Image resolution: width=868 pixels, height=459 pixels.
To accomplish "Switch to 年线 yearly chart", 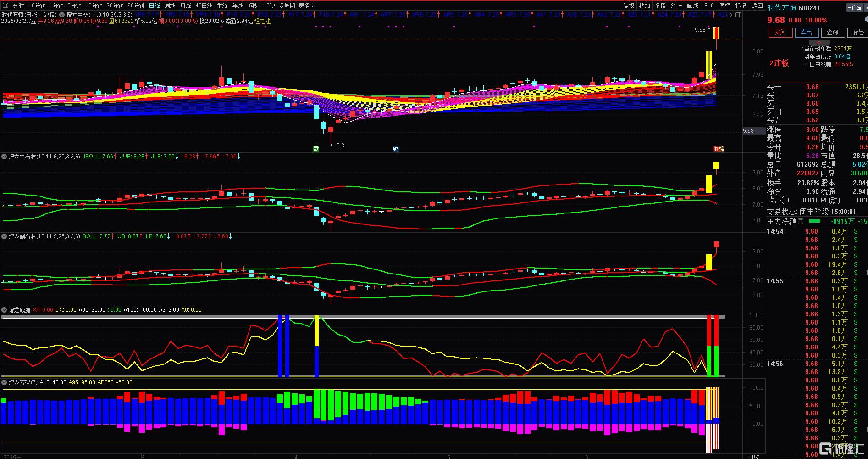I will pos(238,6).
